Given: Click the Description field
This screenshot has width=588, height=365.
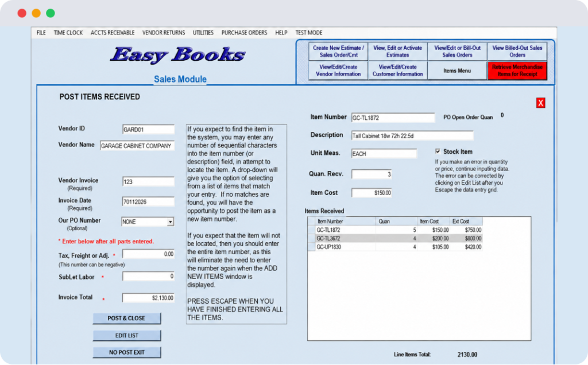Looking at the screenshot, I should pos(412,135).
